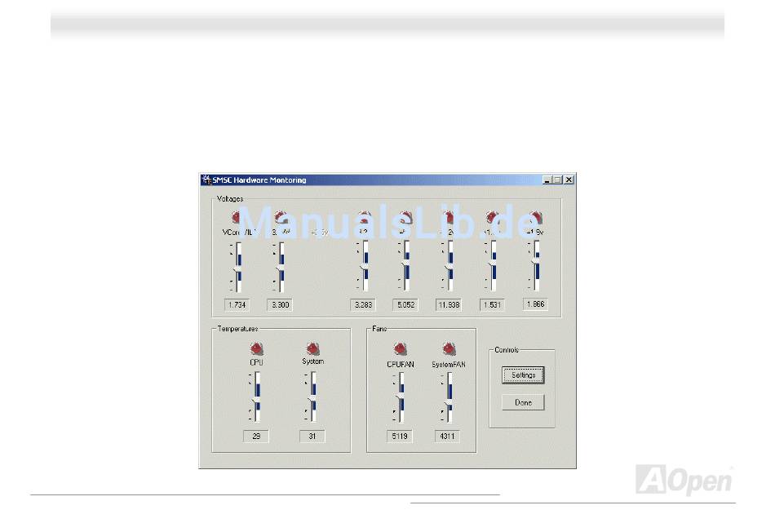Click the SystemFAN value box showing 4311
The width and height of the screenshot is (775, 532).
[447, 437]
